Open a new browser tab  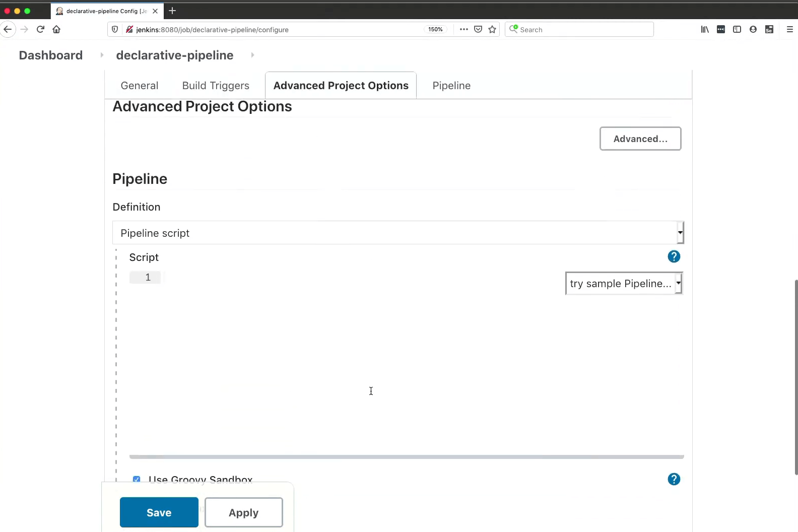(x=172, y=11)
